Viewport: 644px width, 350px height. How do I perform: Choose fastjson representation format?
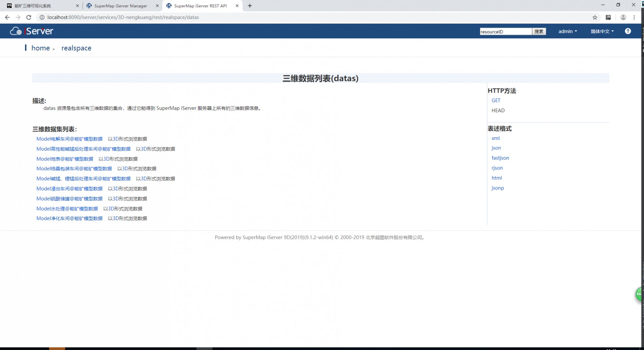pyautogui.click(x=500, y=158)
